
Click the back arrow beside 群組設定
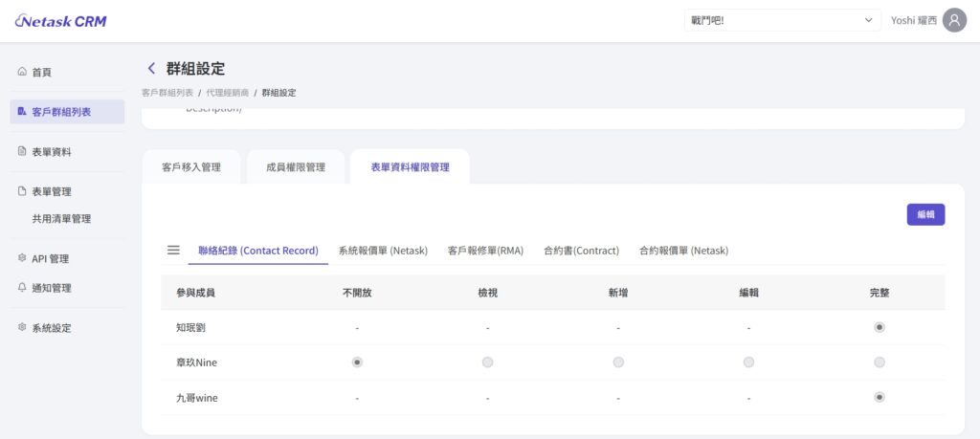pos(151,68)
